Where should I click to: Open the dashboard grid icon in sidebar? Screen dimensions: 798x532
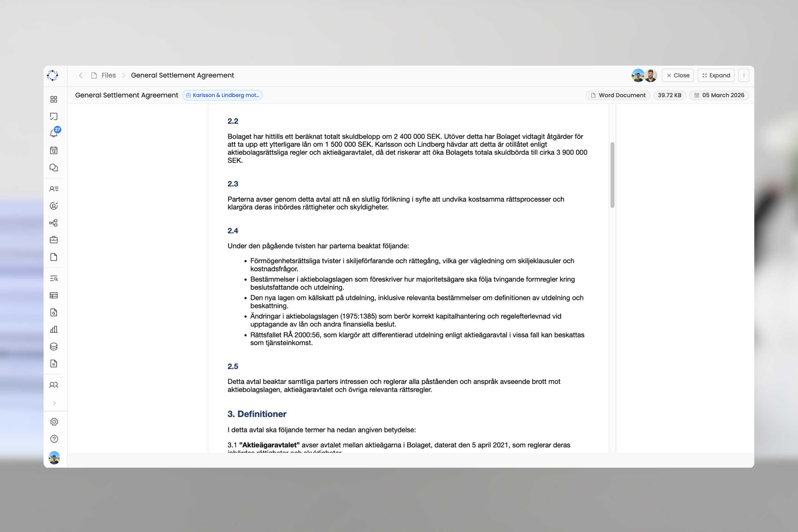pyautogui.click(x=54, y=99)
